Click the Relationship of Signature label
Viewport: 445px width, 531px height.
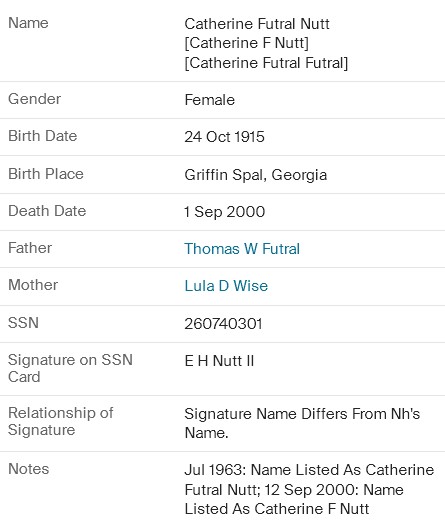click(x=61, y=421)
